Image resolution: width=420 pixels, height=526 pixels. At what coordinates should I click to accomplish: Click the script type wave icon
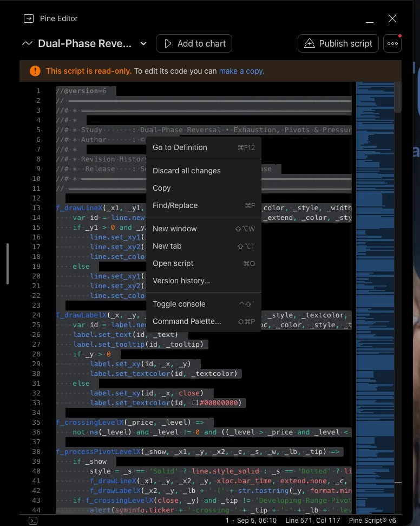27,43
